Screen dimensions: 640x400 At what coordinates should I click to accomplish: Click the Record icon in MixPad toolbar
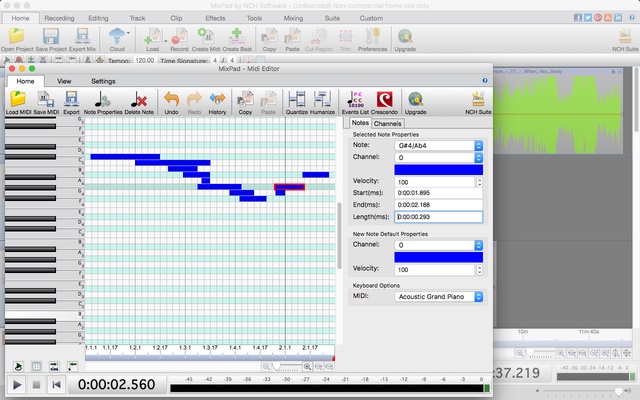[x=179, y=40]
